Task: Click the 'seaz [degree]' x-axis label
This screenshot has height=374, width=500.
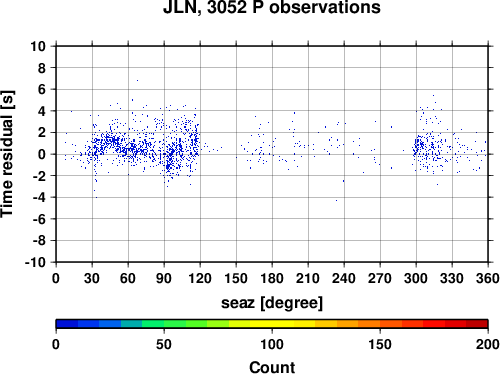Action: [272, 303]
